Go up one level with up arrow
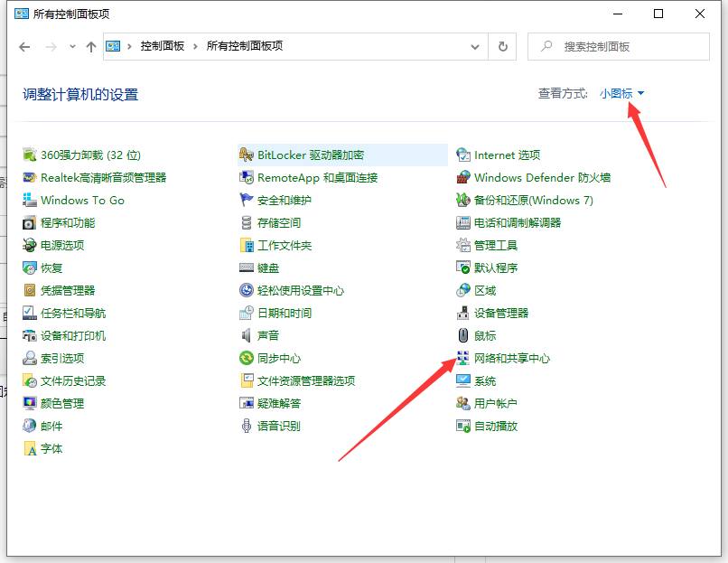This screenshot has height=563, width=728. click(x=91, y=47)
